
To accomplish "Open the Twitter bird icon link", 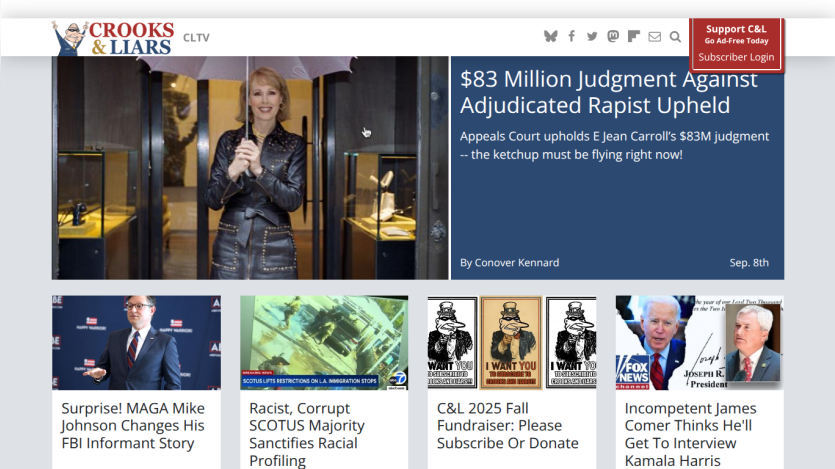I will (592, 36).
